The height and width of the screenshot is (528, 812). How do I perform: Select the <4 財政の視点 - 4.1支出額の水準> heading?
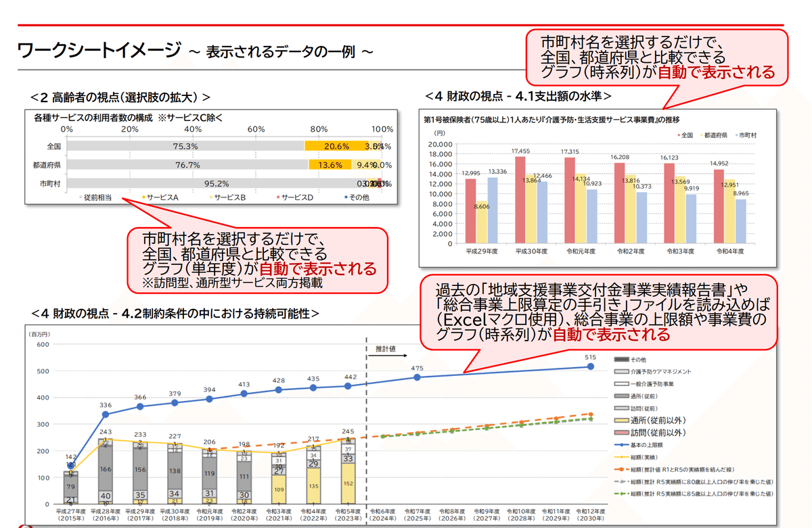pyautogui.click(x=518, y=95)
